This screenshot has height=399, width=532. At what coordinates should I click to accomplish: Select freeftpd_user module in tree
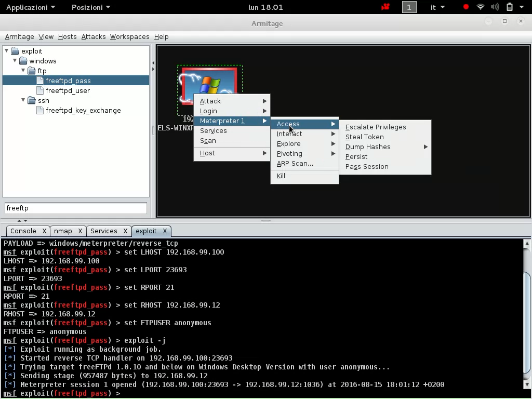pyautogui.click(x=68, y=90)
